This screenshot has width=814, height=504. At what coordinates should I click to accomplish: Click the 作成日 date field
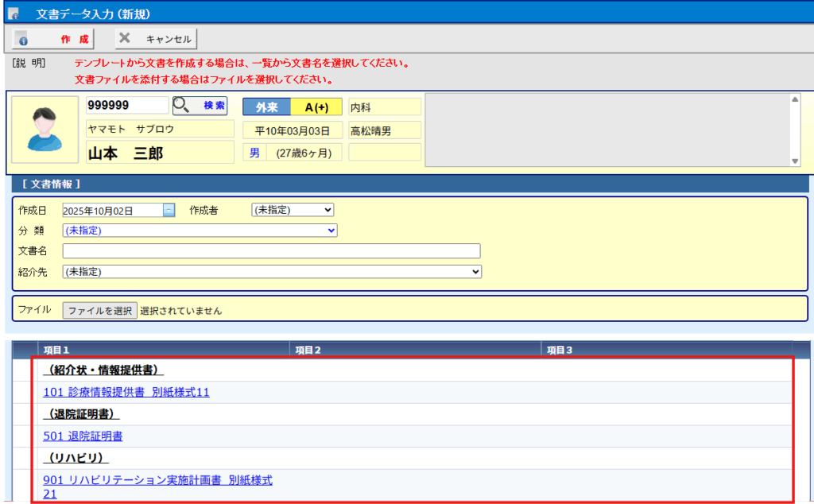[x=111, y=211]
